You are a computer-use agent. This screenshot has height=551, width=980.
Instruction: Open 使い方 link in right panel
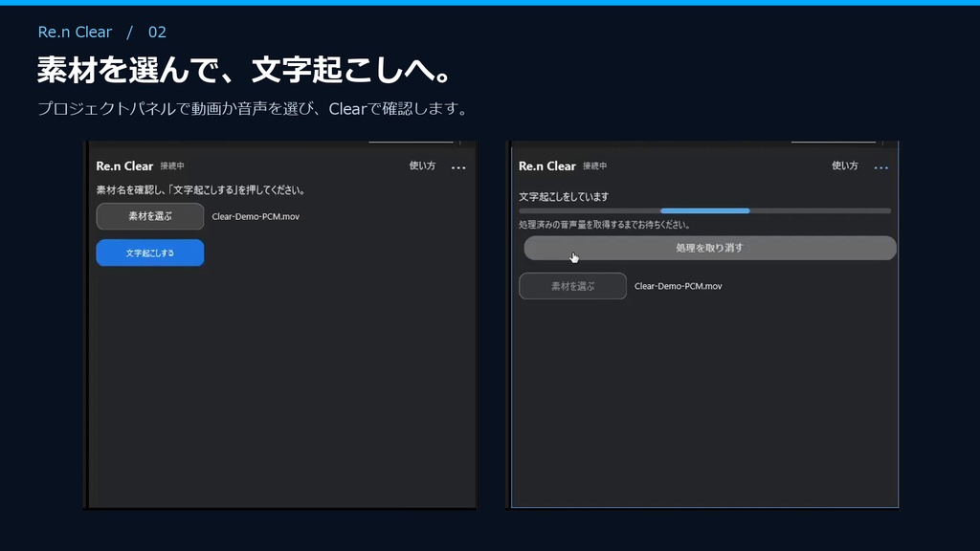845,165
